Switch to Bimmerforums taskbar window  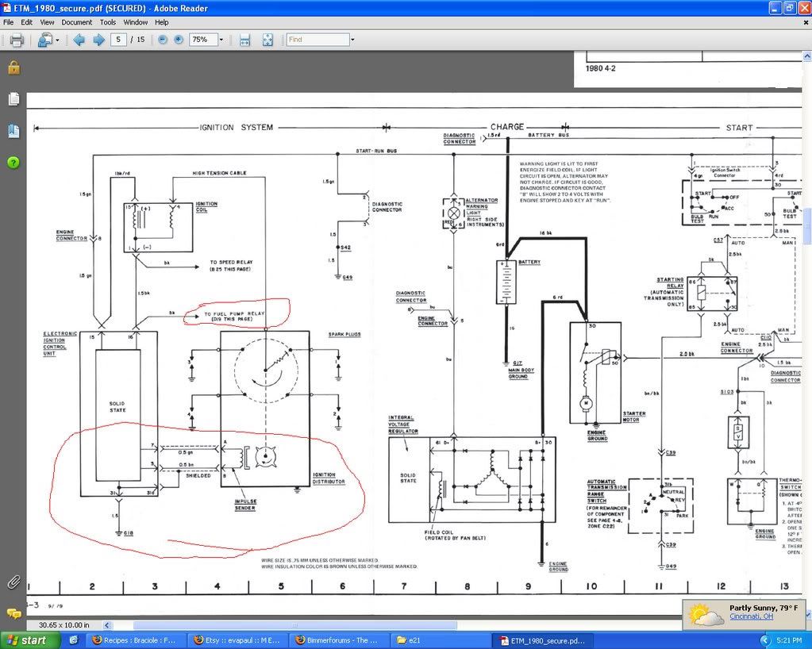337,640
